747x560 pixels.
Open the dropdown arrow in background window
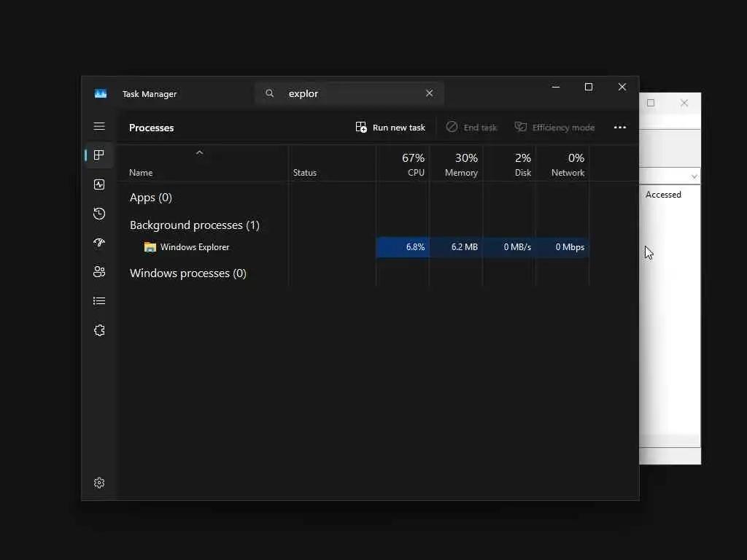[x=694, y=176]
